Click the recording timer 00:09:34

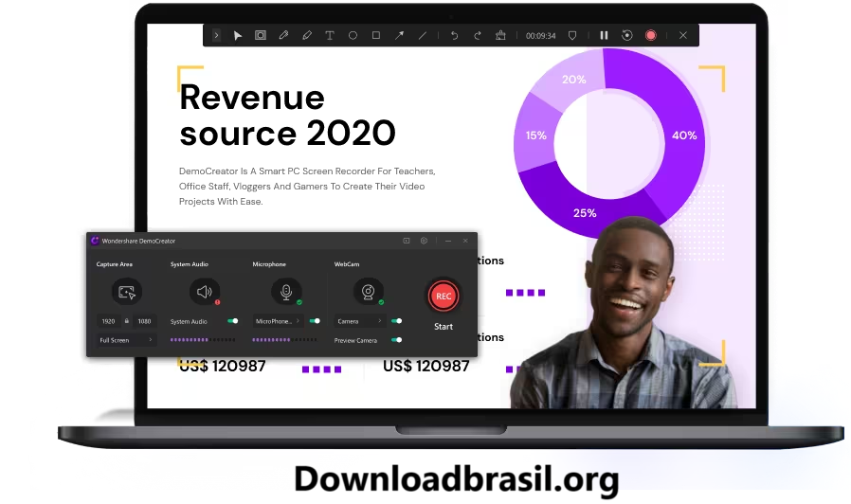click(540, 36)
